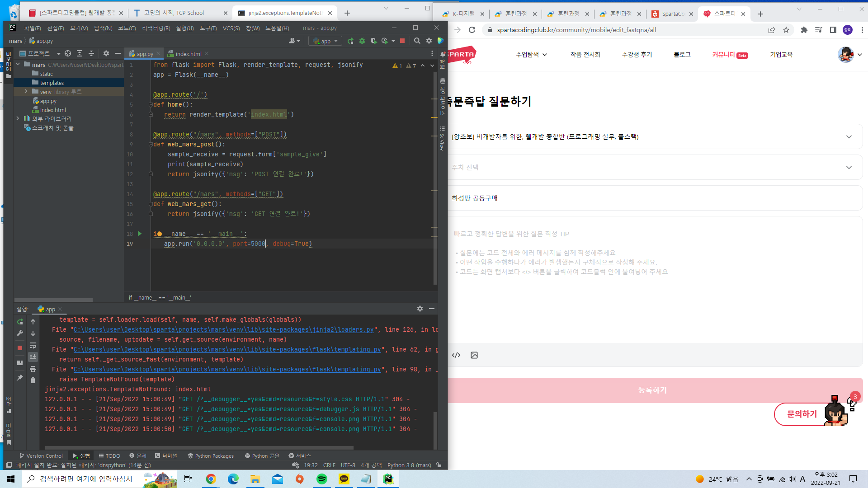
Task: Jump up the stack trace arrow
Action: (33, 322)
